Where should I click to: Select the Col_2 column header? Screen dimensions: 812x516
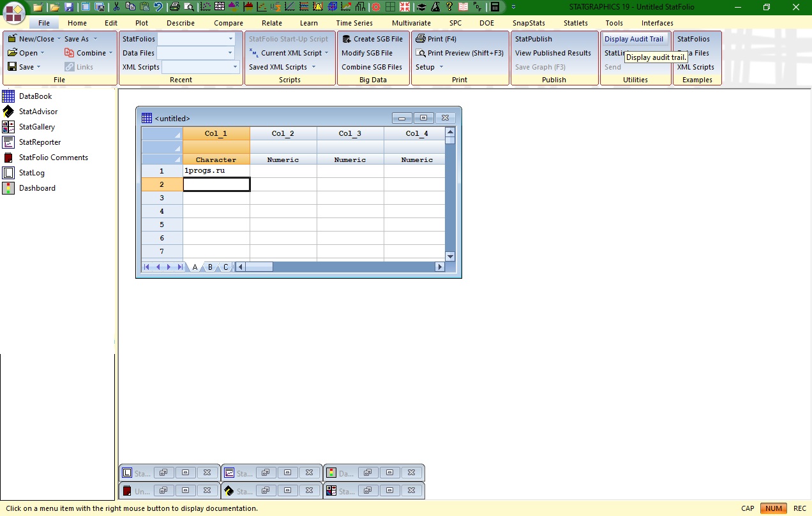[283, 133]
